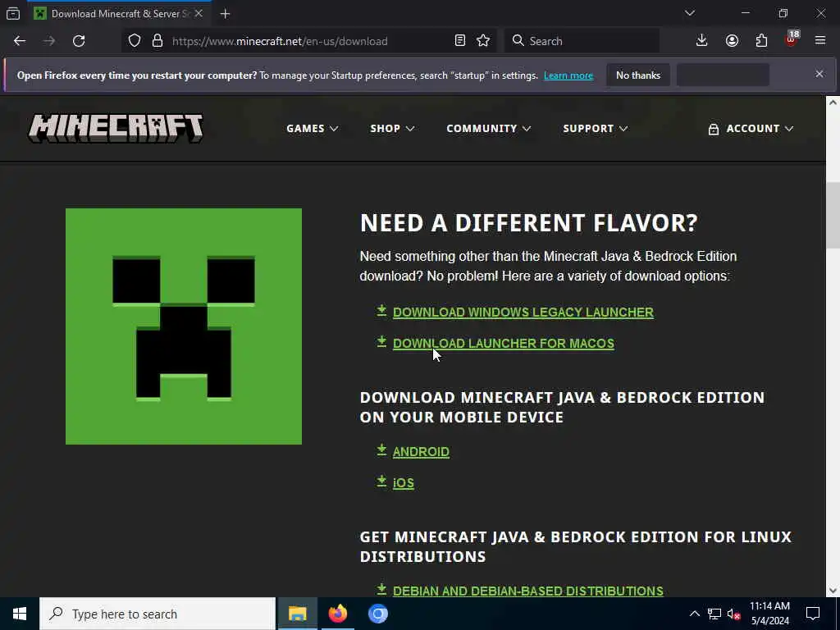Click download icon beside Launcher for macOS

[x=381, y=342]
